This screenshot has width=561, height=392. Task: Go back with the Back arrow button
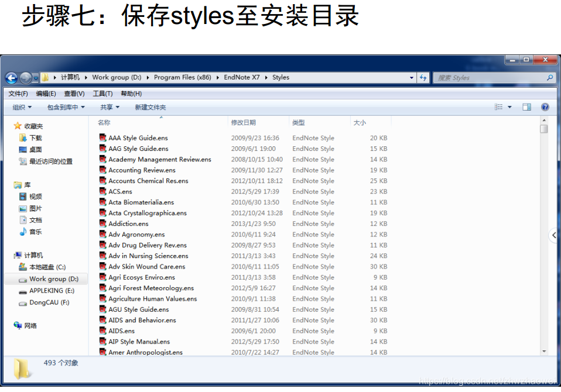tap(11, 78)
